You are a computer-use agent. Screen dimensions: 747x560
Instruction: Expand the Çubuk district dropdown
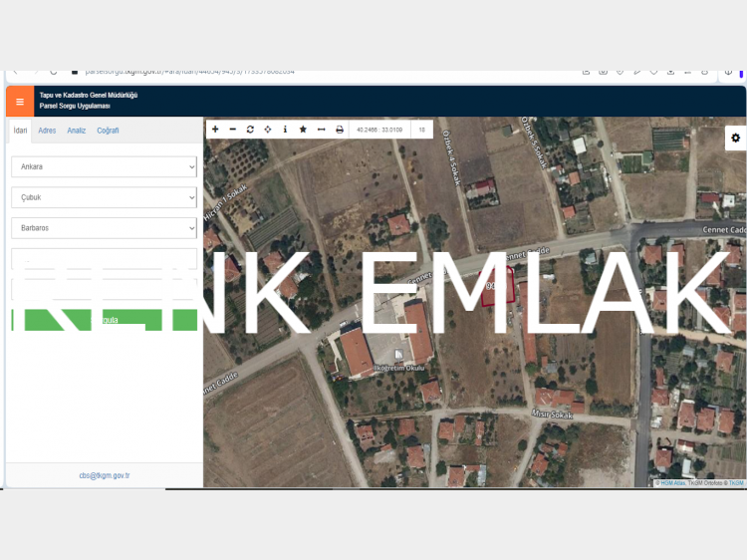[104, 198]
